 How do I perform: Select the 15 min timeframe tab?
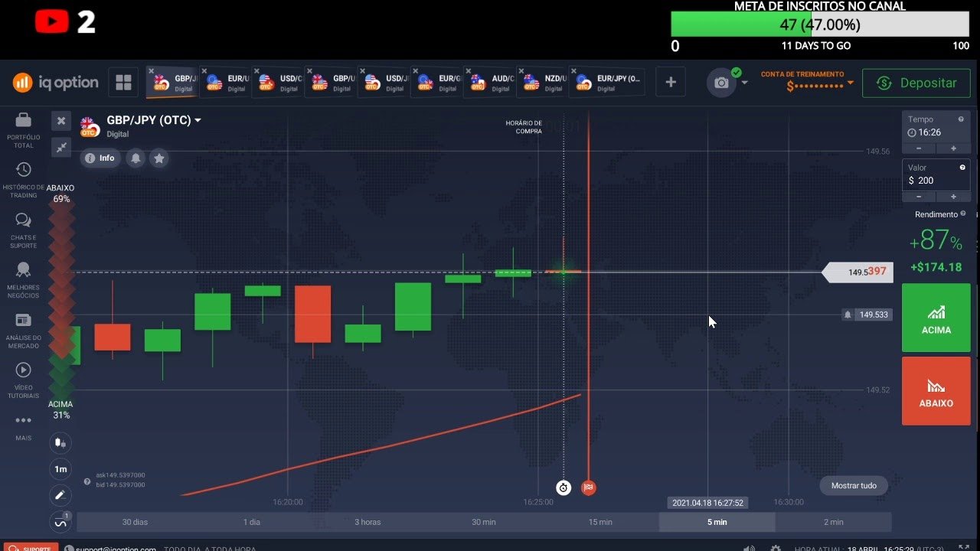pyautogui.click(x=600, y=522)
